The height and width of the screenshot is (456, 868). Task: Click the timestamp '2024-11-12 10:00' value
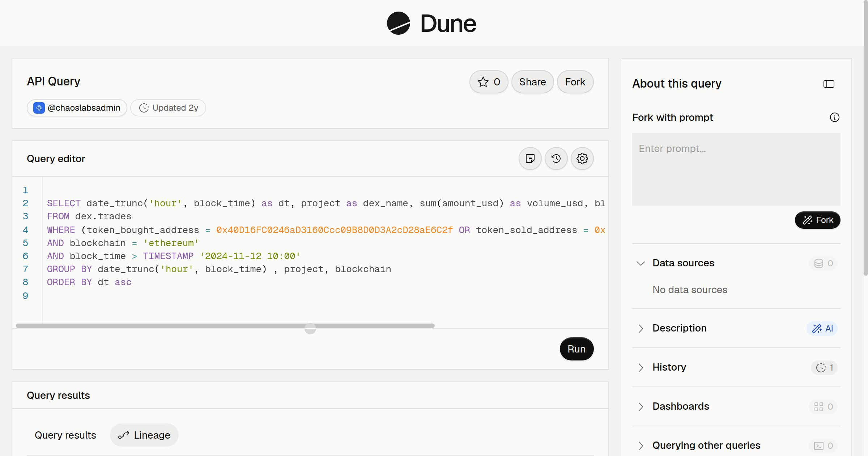pos(250,256)
